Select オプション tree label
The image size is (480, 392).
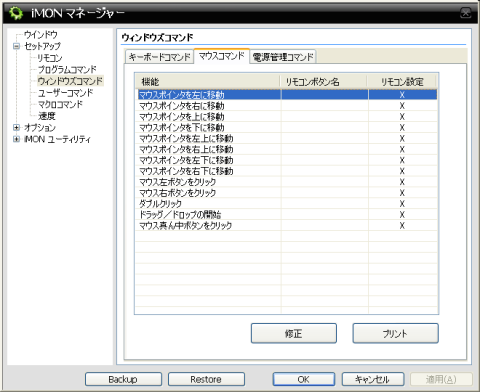tap(40, 127)
